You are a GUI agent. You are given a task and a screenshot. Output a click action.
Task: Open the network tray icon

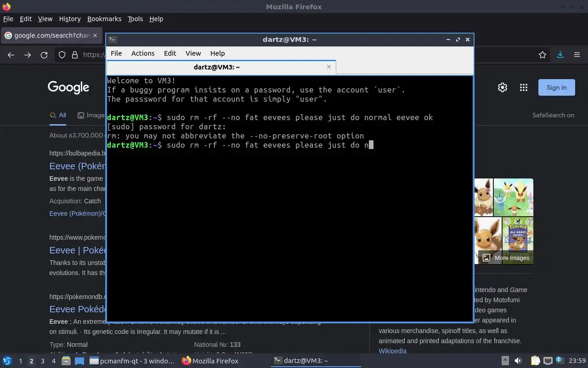pos(548,361)
